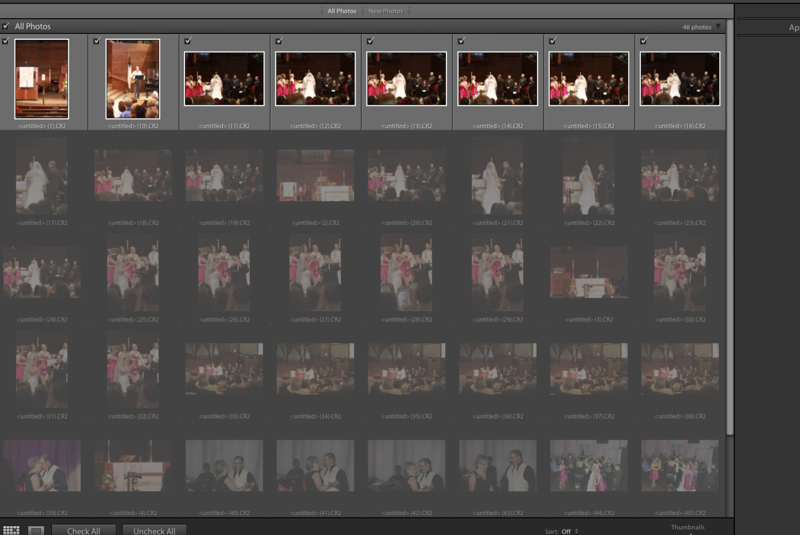The image size is (800, 535).
Task: Select the untitled (11).CR2 thumbnail
Action: pyautogui.click(x=224, y=79)
